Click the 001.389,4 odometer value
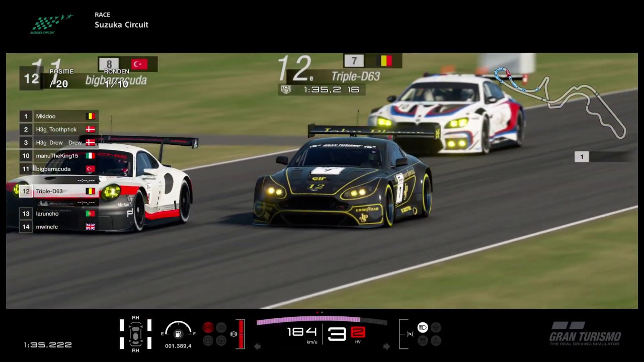The image size is (644, 362). (178, 346)
